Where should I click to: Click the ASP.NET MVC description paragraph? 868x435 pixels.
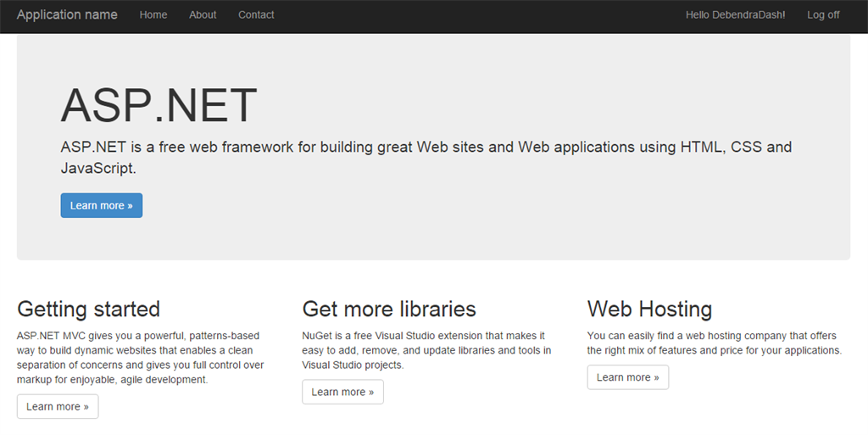(141, 358)
